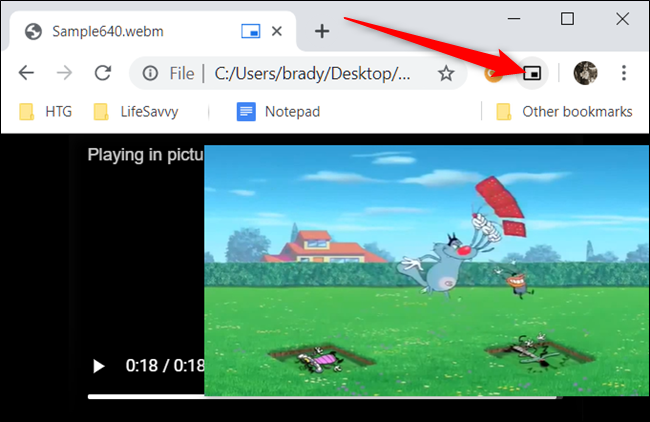Viewport: 650px width, 422px height.
Task: Click the picture-in-picture video window
Action: click(x=427, y=270)
